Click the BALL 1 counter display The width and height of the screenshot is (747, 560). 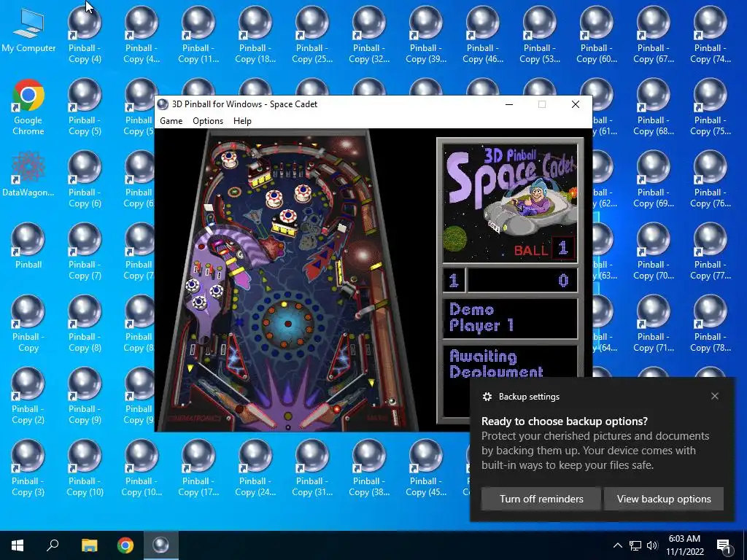[544, 249]
